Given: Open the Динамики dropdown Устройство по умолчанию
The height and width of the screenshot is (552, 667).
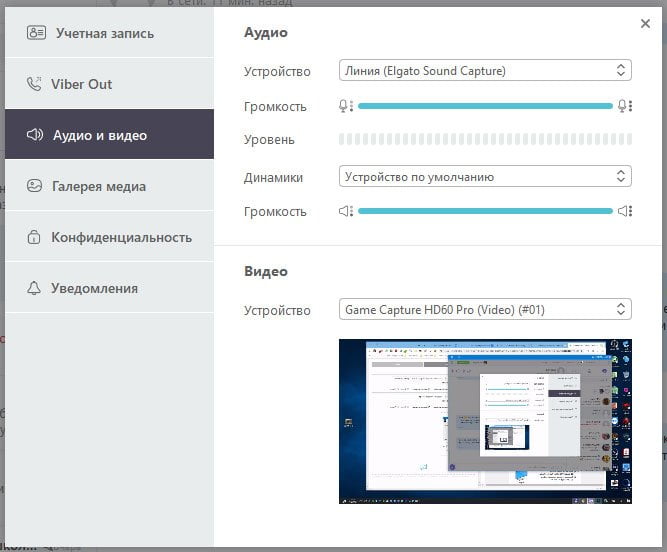Looking at the screenshot, I should click(485, 176).
